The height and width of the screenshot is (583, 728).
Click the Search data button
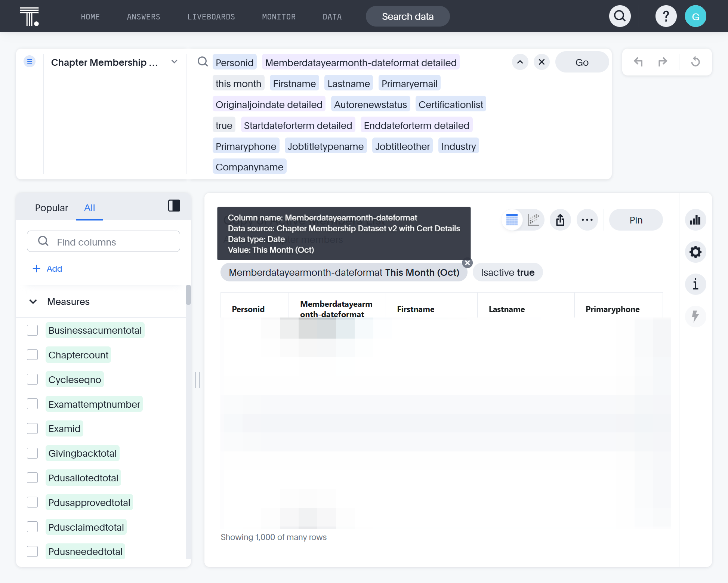[x=408, y=16]
